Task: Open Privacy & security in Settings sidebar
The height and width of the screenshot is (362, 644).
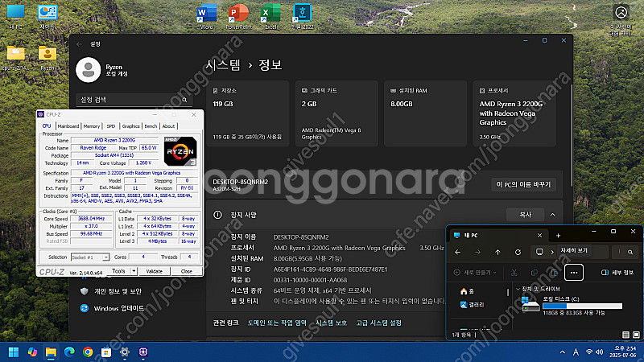Action: tap(113, 291)
